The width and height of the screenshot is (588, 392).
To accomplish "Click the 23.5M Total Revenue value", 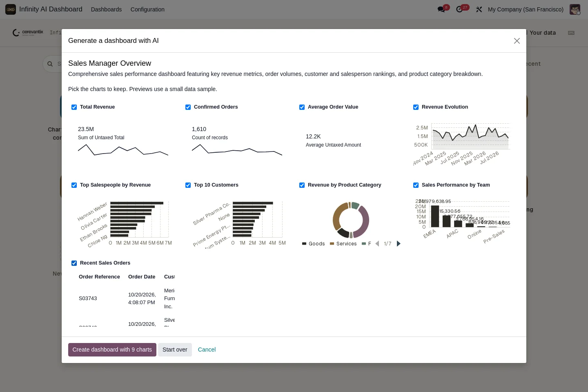I will coord(86,129).
